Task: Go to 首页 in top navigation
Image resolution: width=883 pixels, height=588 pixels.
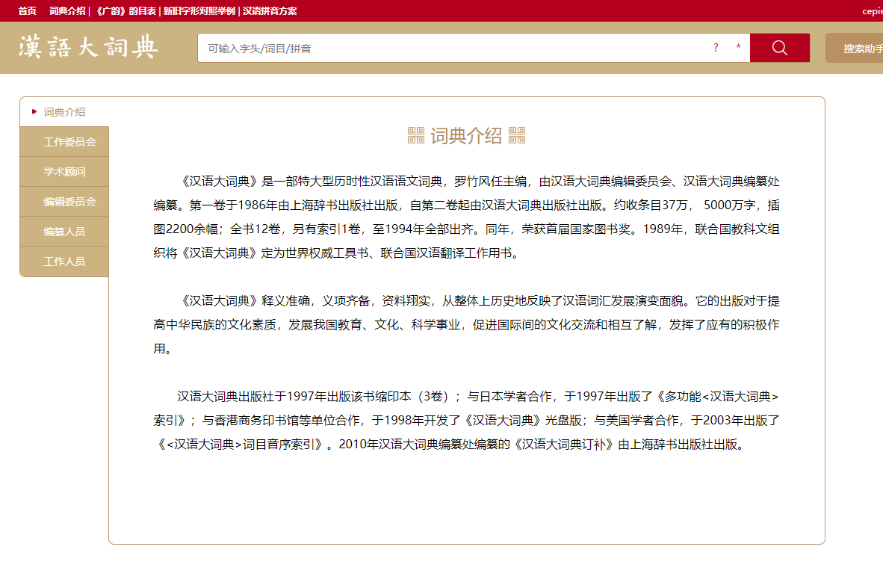Action: point(27,10)
